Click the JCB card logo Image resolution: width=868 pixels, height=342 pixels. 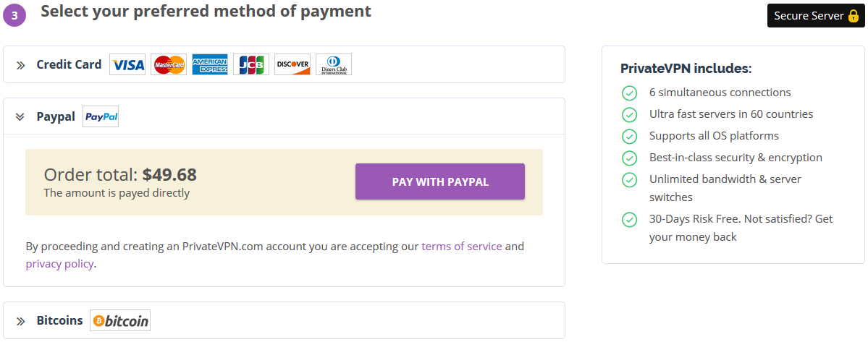251,64
